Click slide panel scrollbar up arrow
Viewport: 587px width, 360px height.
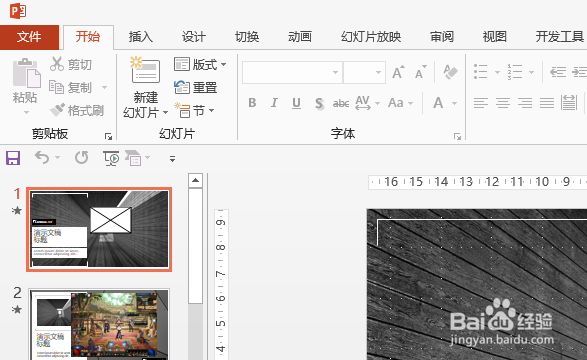pos(195,180)
